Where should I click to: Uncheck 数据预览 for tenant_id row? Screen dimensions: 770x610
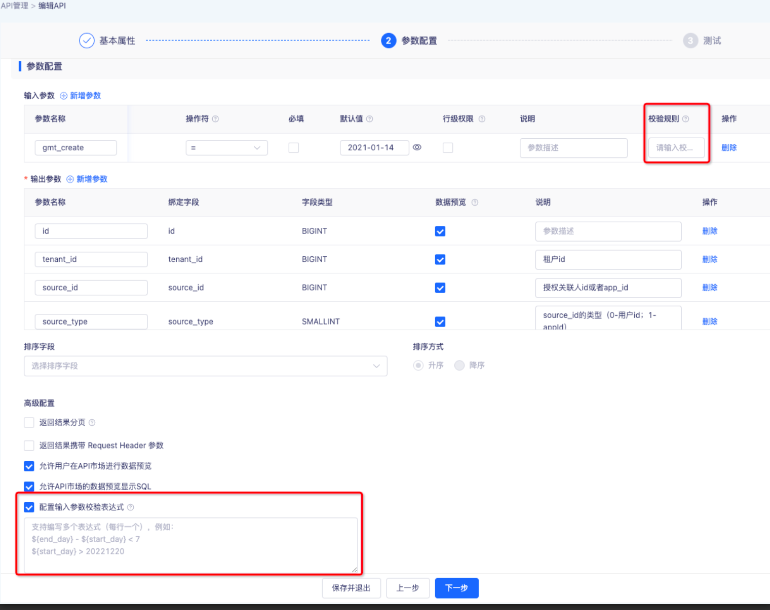coord(440,259)
